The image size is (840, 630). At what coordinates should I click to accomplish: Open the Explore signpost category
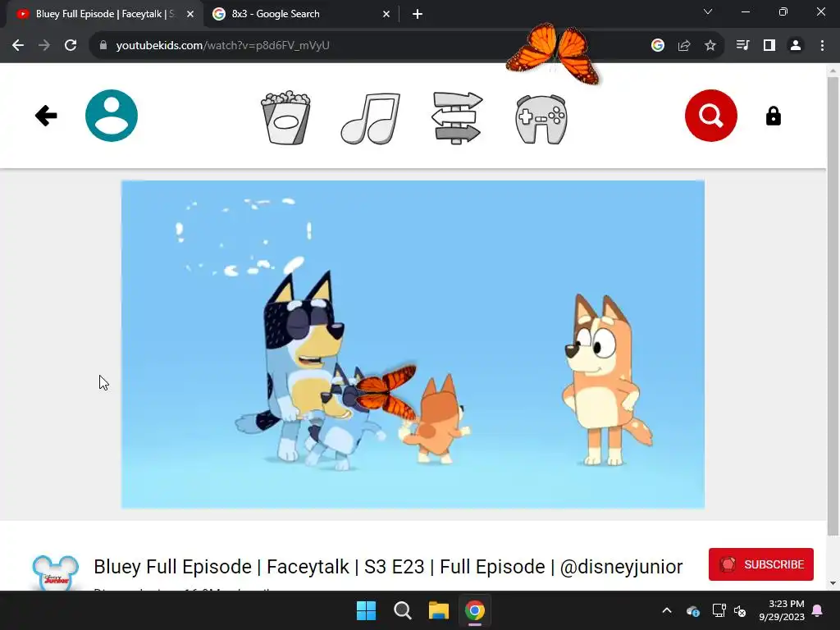click(457, 118)
